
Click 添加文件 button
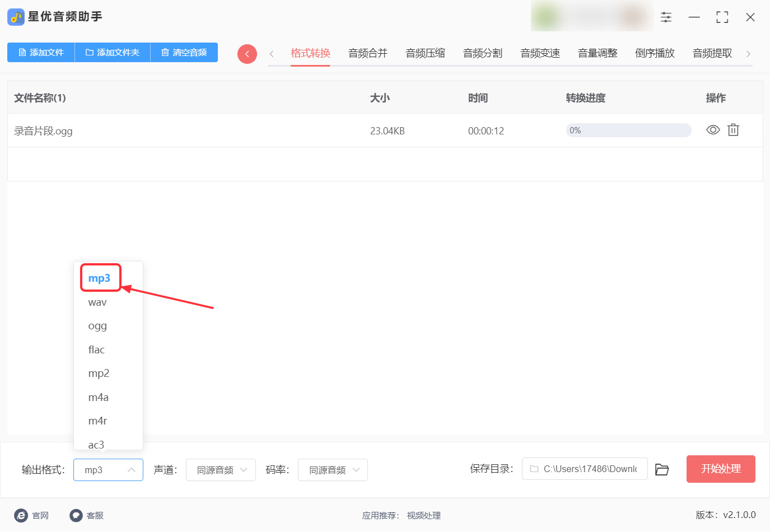pos(41,52)
